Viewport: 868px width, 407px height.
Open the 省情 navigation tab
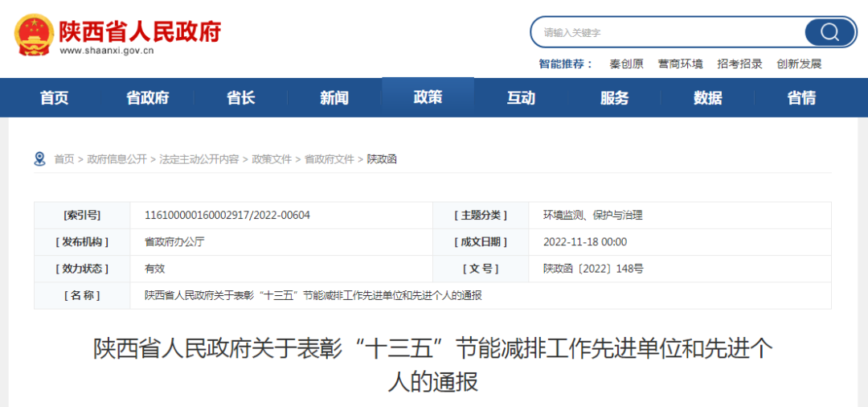tap(801, 98)
